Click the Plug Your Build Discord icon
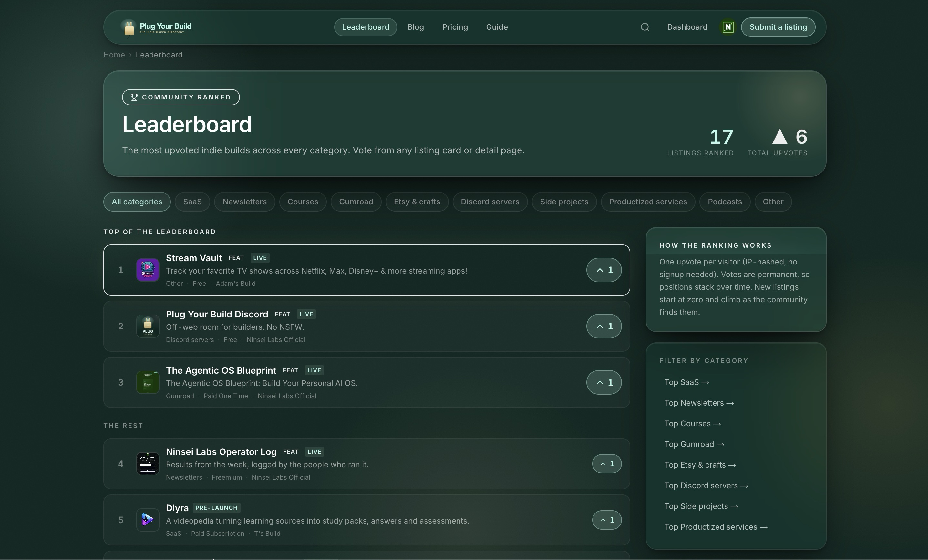The image size is (928, 560). click(148, 326)
